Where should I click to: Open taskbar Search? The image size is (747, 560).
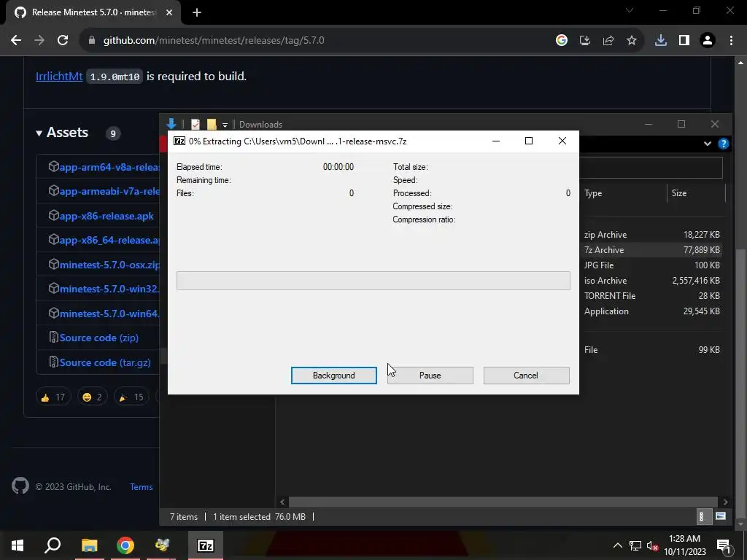pyautogui.click(x=53, y=545)
